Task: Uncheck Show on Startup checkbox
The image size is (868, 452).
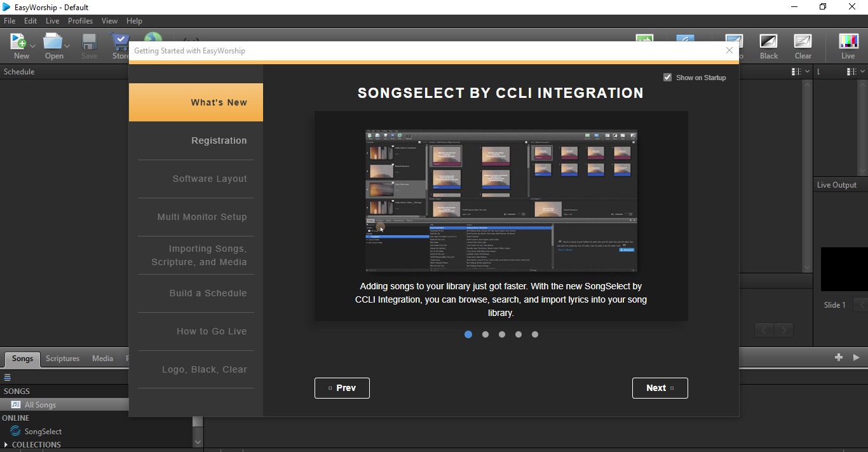Action: point(667,78)
